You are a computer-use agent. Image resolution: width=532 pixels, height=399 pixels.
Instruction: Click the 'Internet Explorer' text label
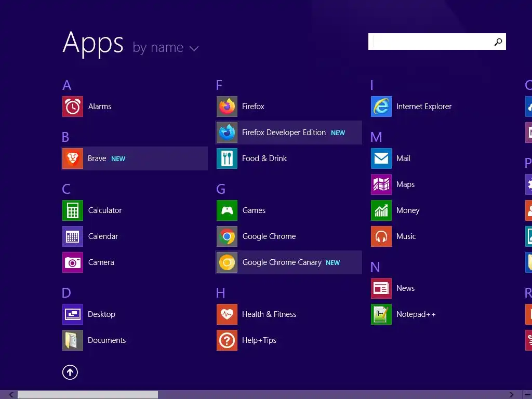[x=424, y=107]
